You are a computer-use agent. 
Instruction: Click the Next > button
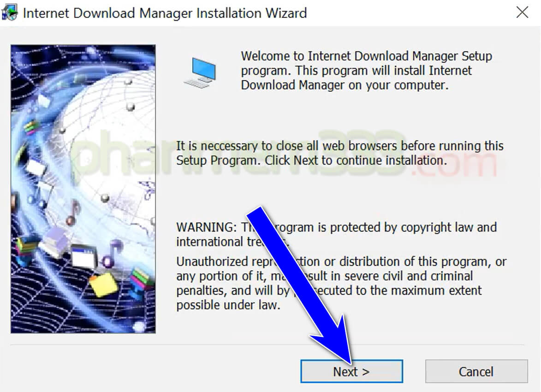[351, 371]
